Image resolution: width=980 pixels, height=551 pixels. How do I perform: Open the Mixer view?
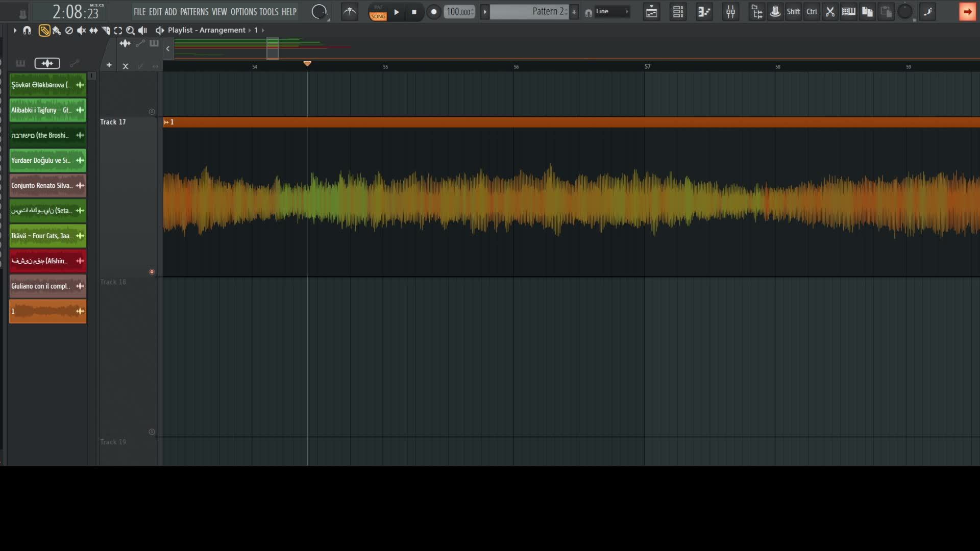(730, 12)
